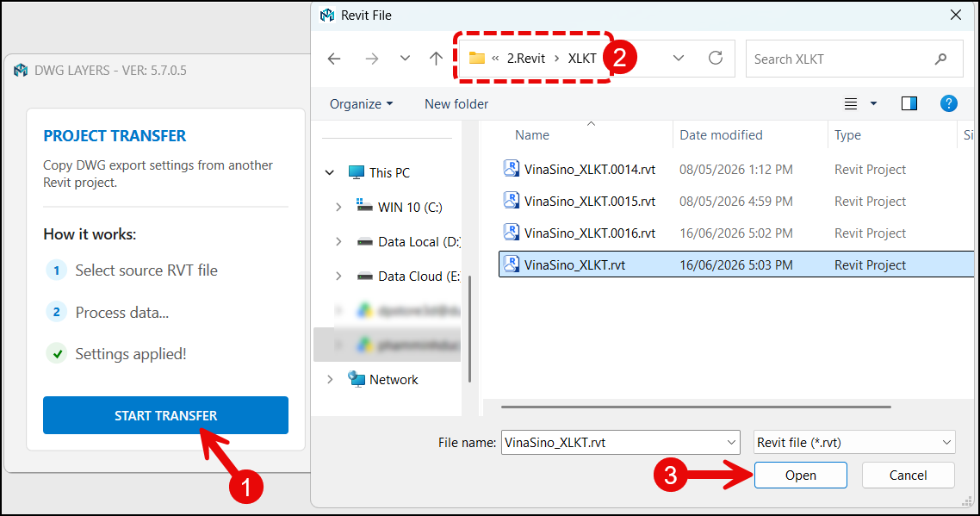Screen dimensions: 980x516
Task: Click Revit icon of VinaSino_XLKT.0016.rvt
Action: click(512, 232)
